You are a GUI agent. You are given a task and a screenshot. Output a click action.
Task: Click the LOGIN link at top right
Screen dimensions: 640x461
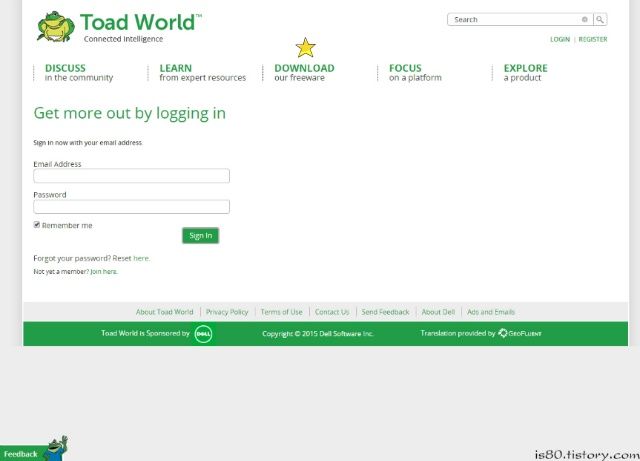[x=560, y=39]
